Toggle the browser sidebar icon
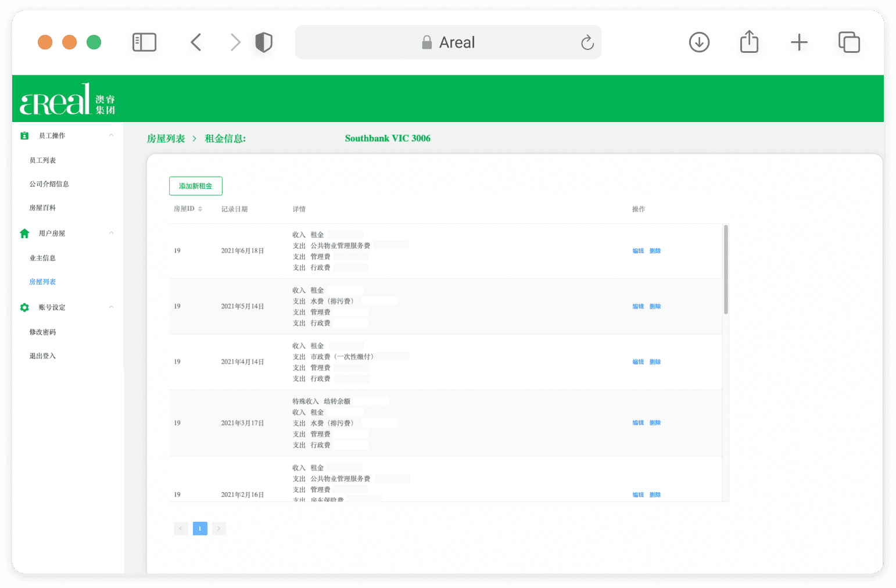896x588 pixels. point(145,42)
